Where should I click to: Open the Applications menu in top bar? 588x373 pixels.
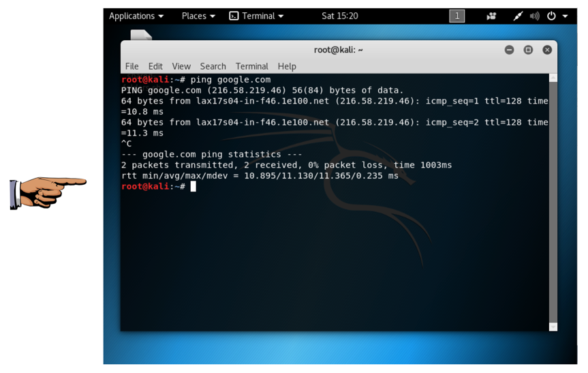coord(136,16)
